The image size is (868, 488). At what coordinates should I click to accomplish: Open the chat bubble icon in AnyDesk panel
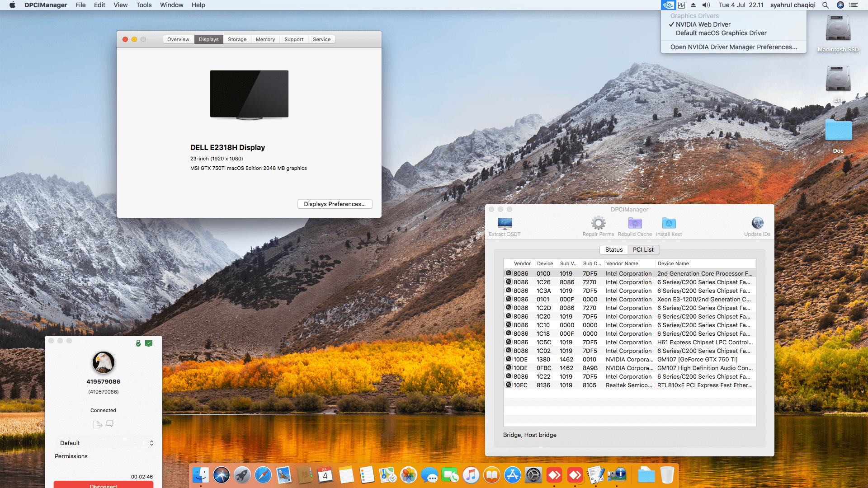[110, 424]
